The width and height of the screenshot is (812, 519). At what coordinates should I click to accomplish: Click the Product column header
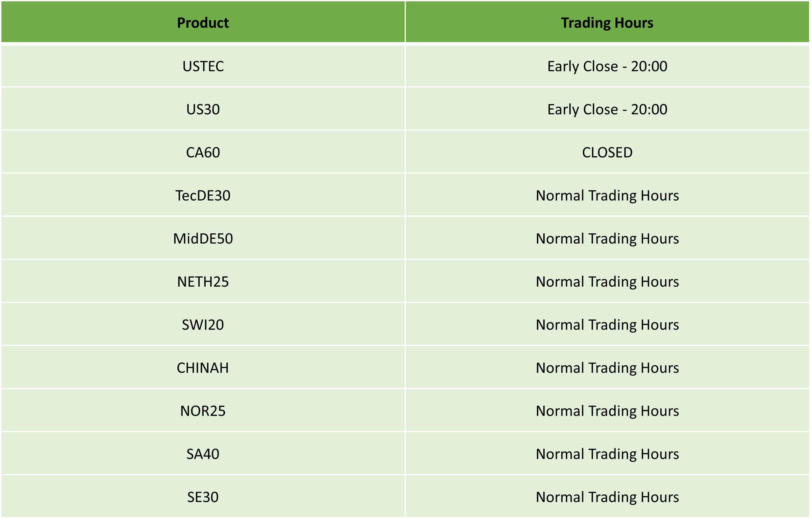point(203,22)
